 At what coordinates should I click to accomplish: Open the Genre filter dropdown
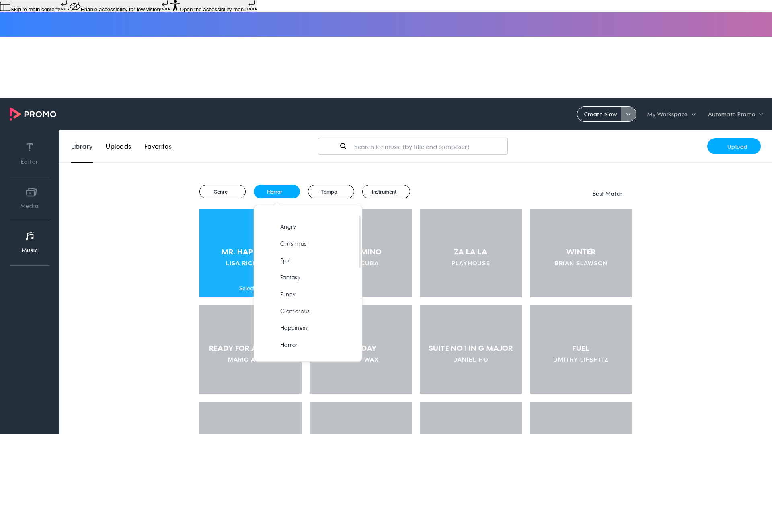pyautogui.click(x=222, y=192)
